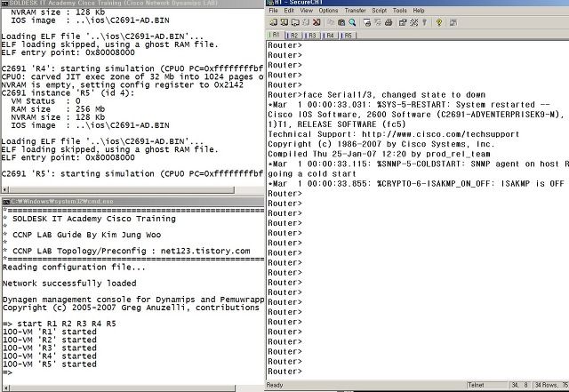Click the 'Technical Support: http://www.cisco.com/techsupport' line
This screenshot has height=392, width=569.
(x=394, y=134)
